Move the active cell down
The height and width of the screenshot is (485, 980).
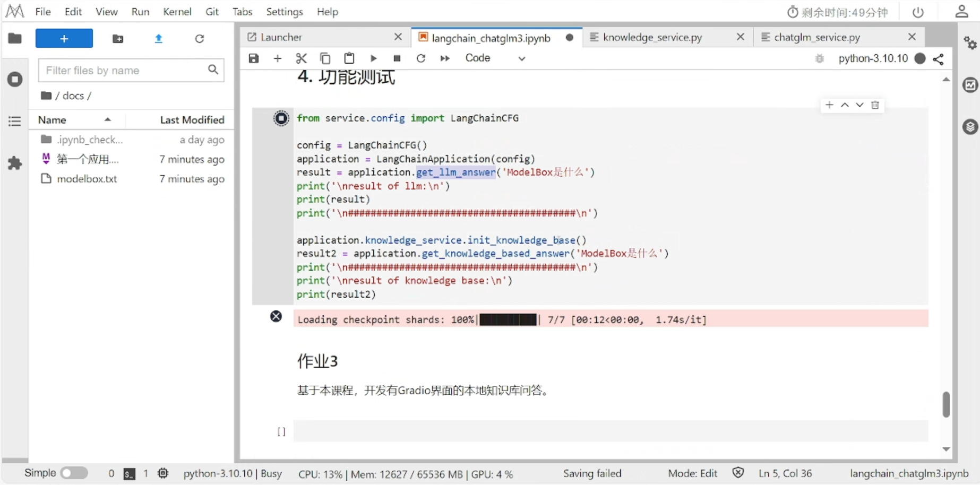[859, 105]
